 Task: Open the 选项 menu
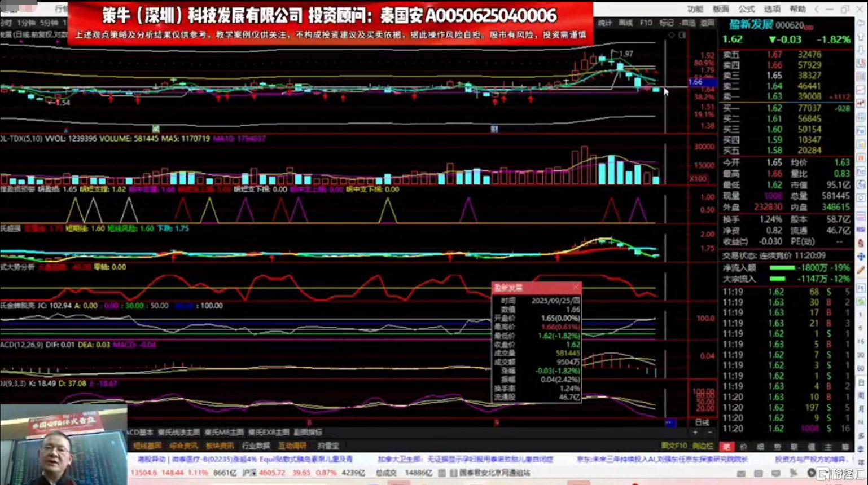[771, 9]
